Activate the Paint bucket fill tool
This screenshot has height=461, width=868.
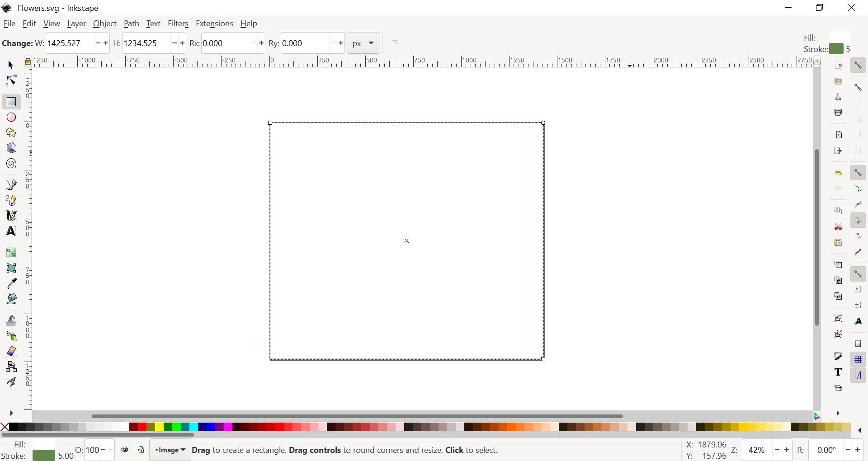(11, 298)
